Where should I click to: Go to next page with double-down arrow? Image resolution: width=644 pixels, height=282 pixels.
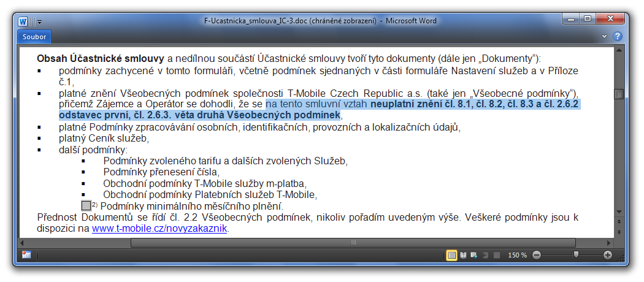(x=619, y=232)
